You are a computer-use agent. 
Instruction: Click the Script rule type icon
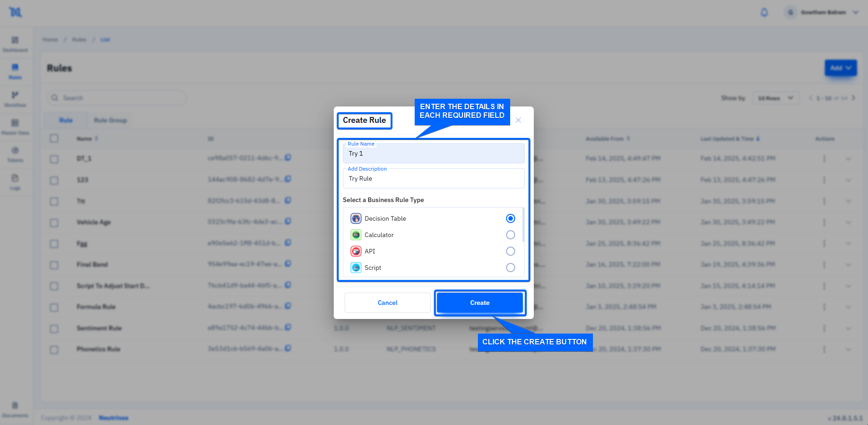coord(356,268)
